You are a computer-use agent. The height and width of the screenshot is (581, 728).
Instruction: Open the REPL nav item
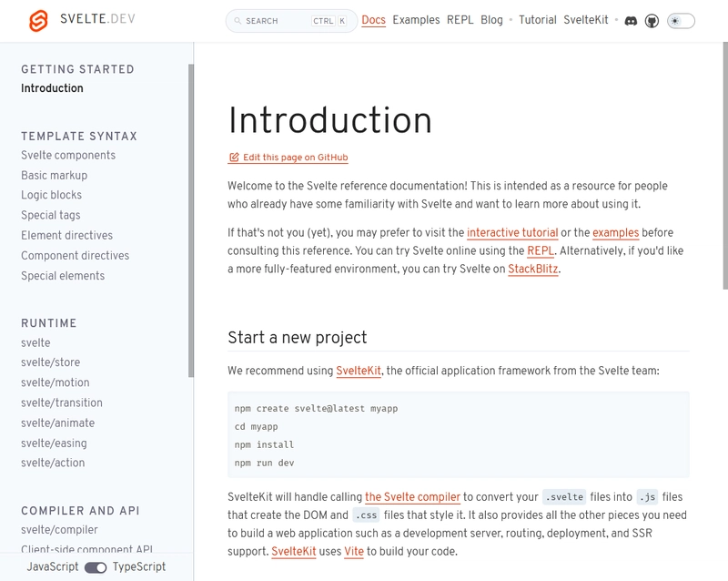coord(460,20)
